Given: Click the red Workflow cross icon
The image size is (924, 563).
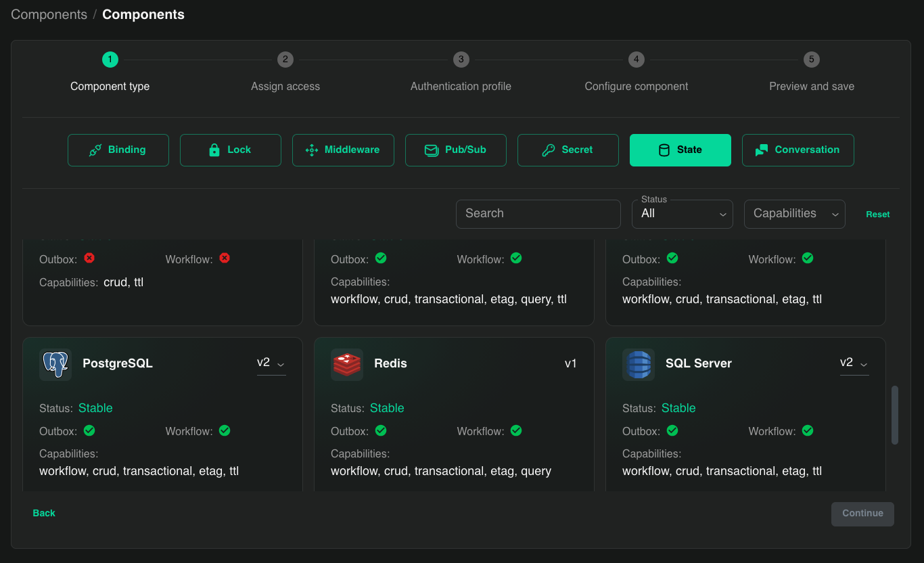Looking at the screenshot, I should point(225,258).
